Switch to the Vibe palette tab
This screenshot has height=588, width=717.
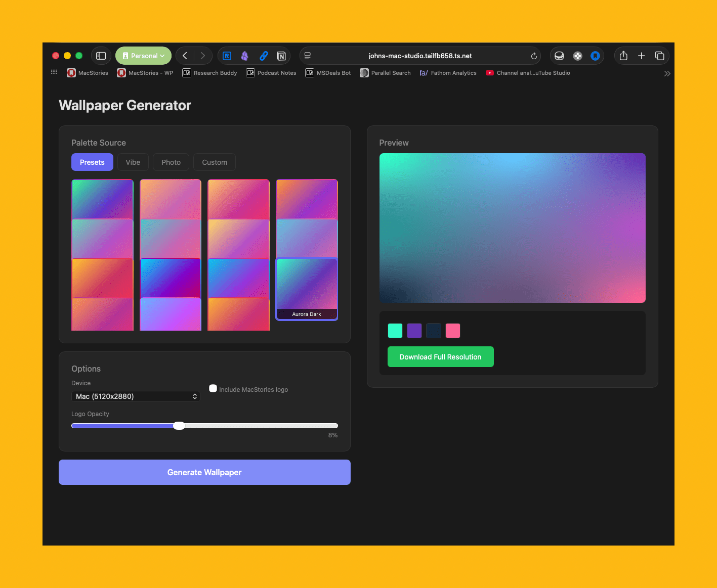pyautogui.click(x=133, y=162)
